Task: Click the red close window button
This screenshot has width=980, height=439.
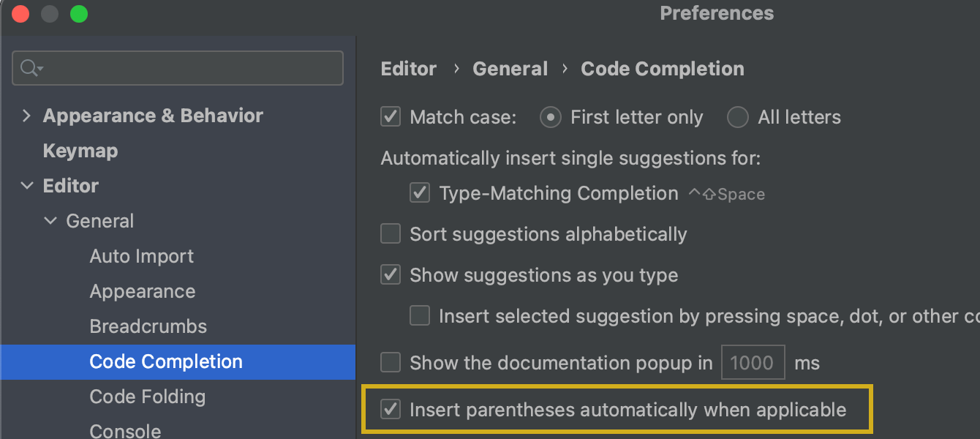Action: 20,14
